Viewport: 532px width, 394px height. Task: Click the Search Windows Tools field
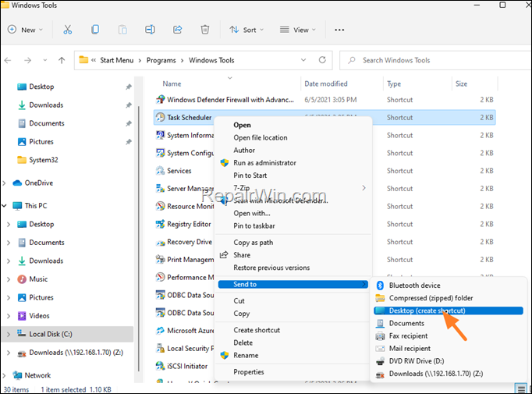coord(435,60)
